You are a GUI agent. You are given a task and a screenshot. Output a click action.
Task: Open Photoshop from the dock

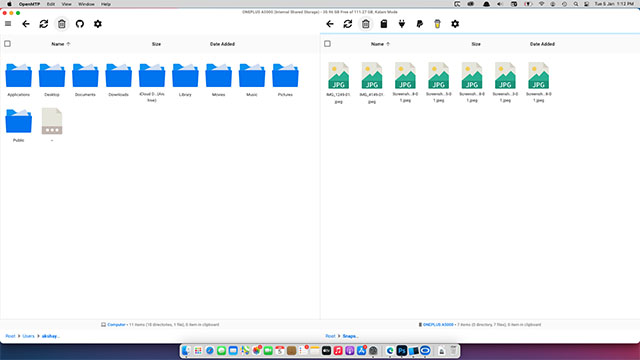[402, 351]
